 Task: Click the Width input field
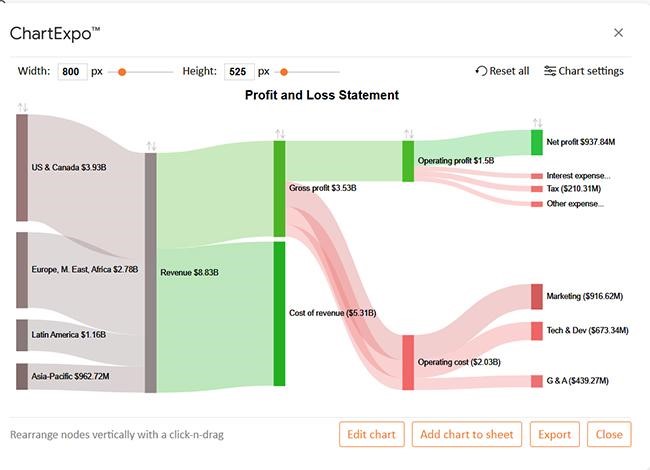click(73, 72)
